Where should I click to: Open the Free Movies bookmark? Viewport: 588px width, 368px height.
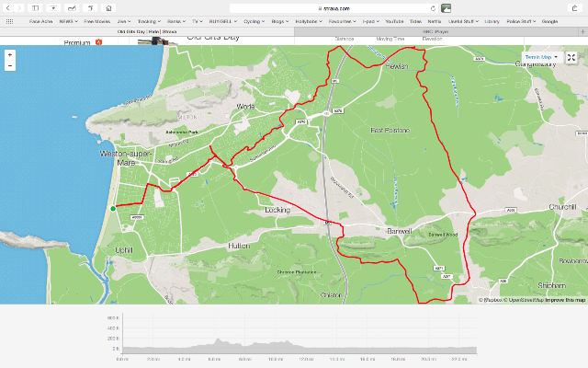point(97,21)
